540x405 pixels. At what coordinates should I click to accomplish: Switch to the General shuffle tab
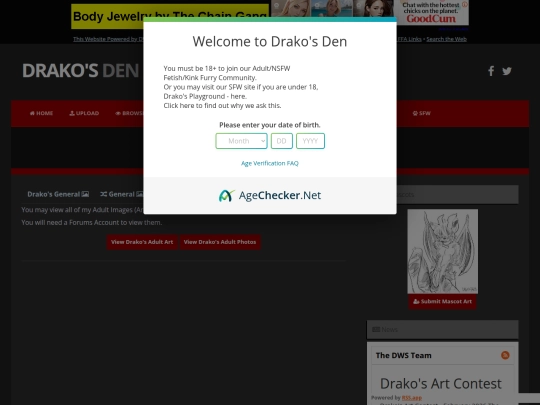(121, 194)
